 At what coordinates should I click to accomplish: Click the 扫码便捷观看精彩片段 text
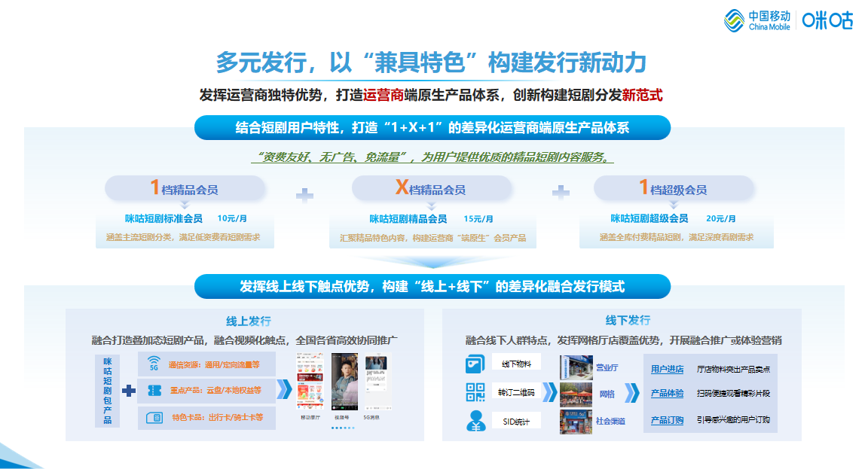coord(733,393)
